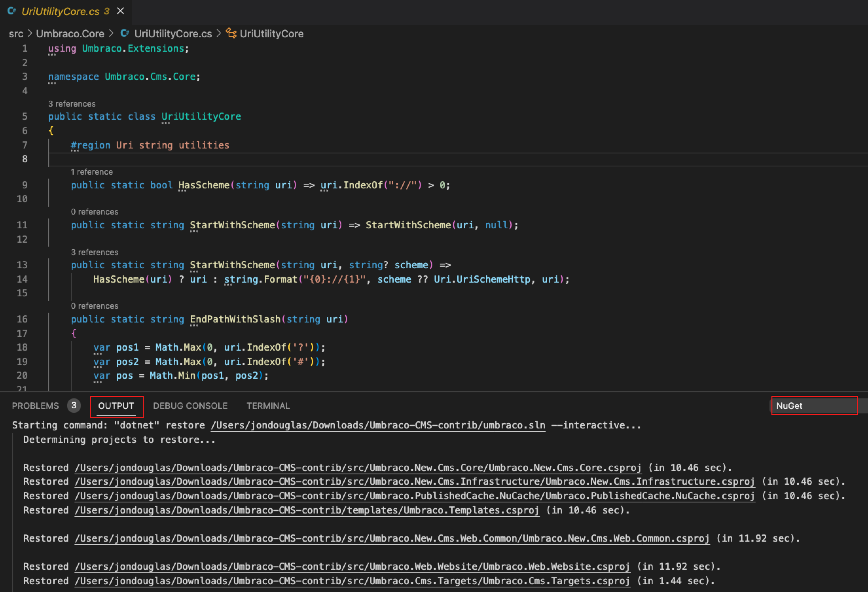Switch to the DEBUG CONSOLE tab
Viewport: 868px width, 592px height.
190,406
